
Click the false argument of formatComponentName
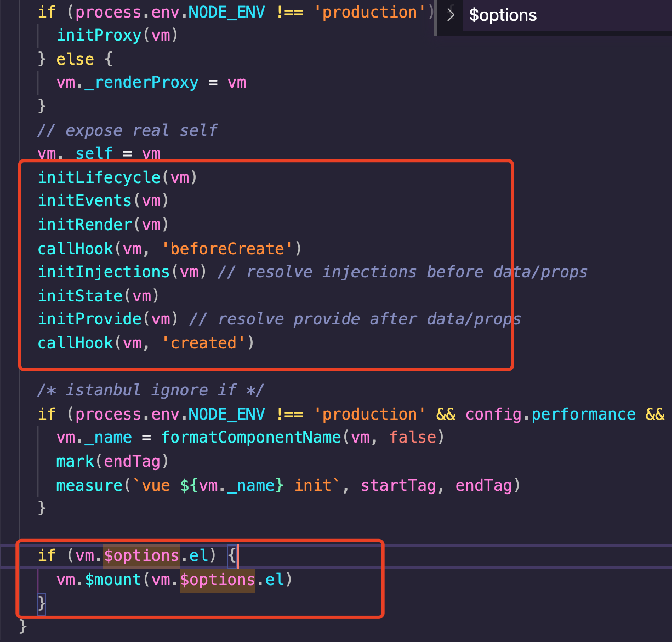point(413,437)
